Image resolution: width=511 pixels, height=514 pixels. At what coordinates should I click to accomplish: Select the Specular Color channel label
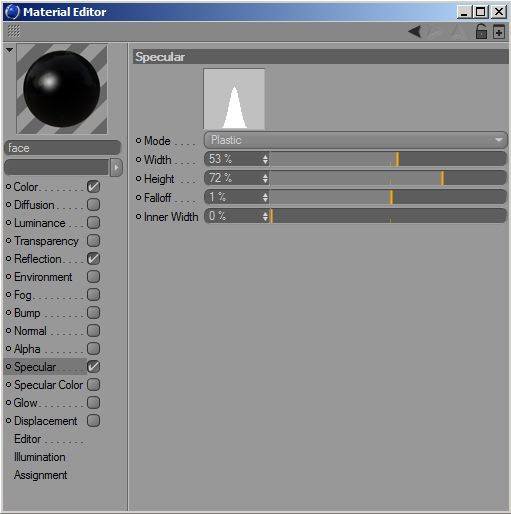click(48, 385)
